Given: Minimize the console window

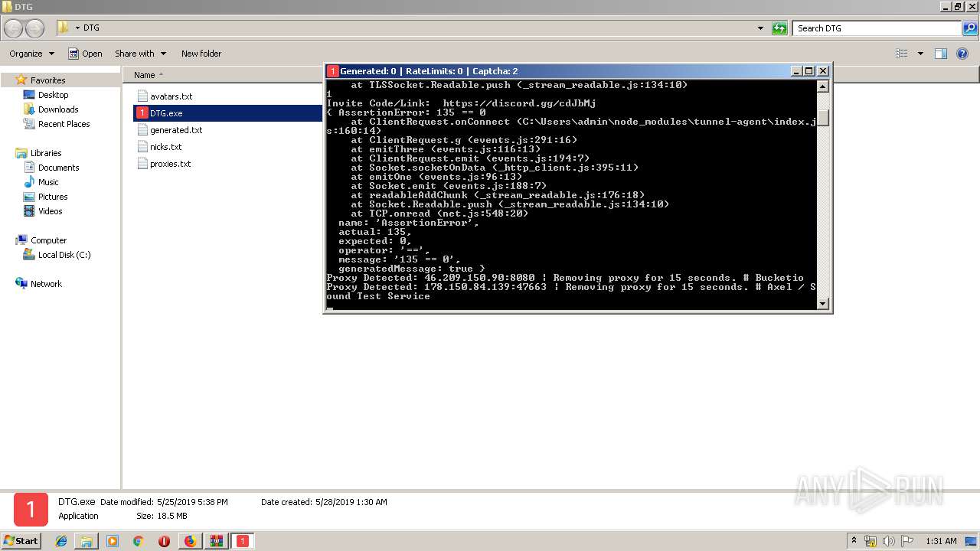Looking at the screenshot, I should (x=797, y=71).
